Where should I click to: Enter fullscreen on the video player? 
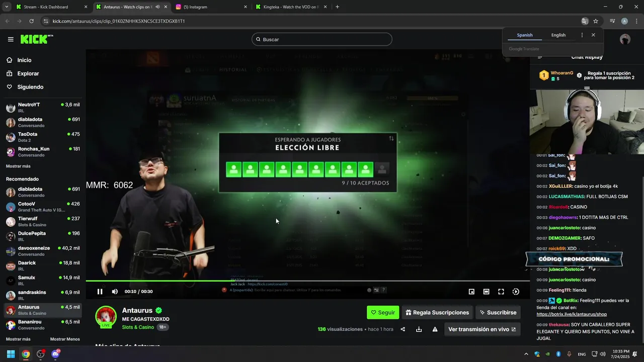click(x=501, y=292)
